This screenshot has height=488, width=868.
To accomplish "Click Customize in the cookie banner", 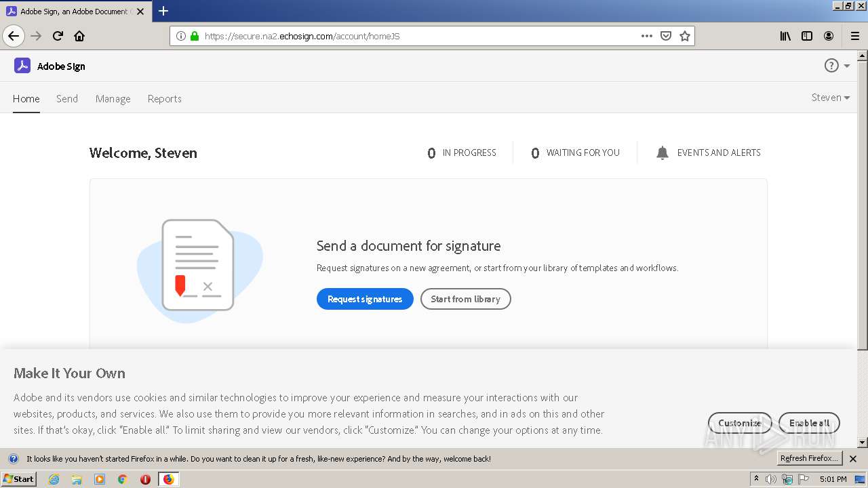I will point(740,423).
